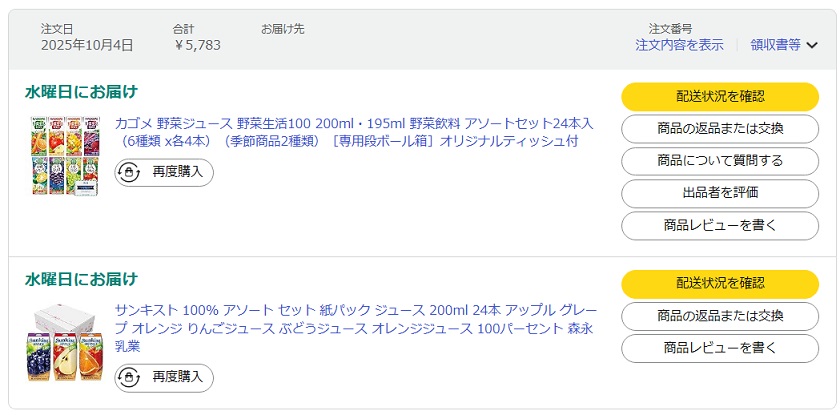This screenshot has height=415, width=840.
Task: Click the reorder icon for Kagome juice
Action: (130, 172)
